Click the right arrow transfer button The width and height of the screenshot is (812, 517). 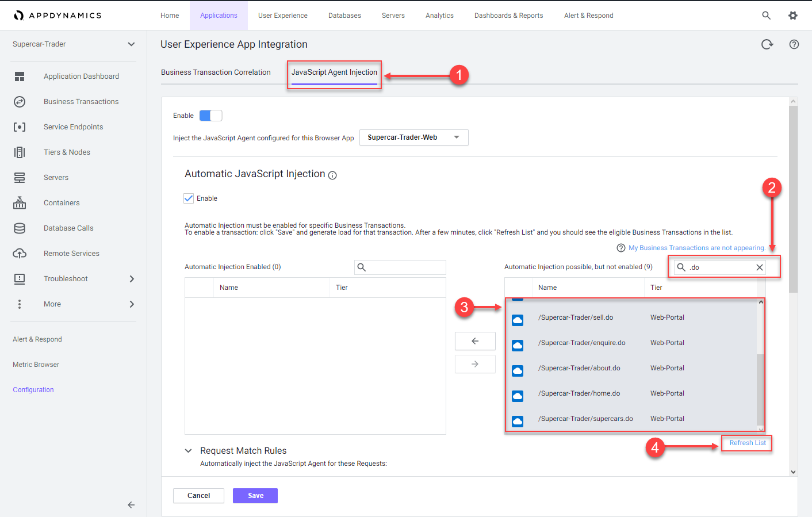point(475,364)
